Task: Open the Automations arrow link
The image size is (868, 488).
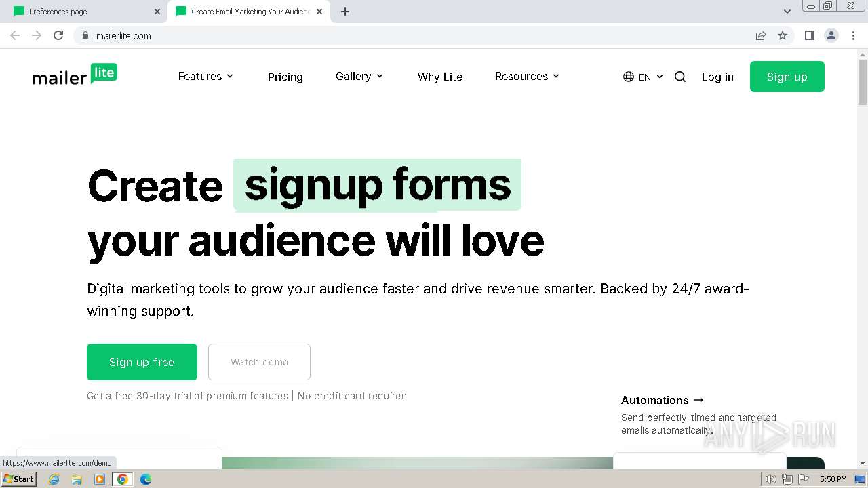Action: [663, 400]
